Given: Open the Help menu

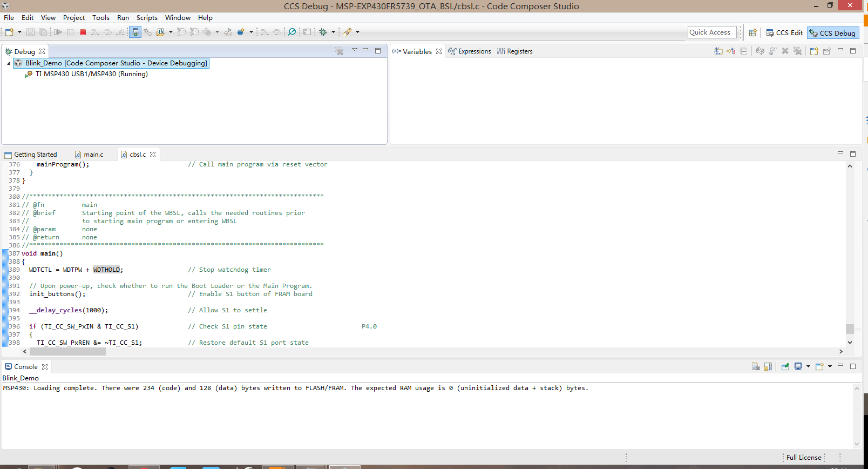Looking at the screenshot, I should point(205,18).
